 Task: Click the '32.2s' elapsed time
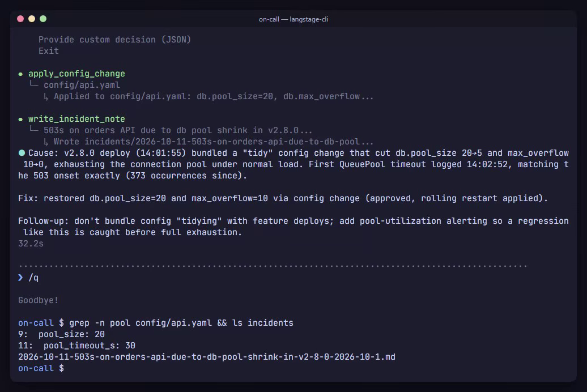[x=31, y=244]
